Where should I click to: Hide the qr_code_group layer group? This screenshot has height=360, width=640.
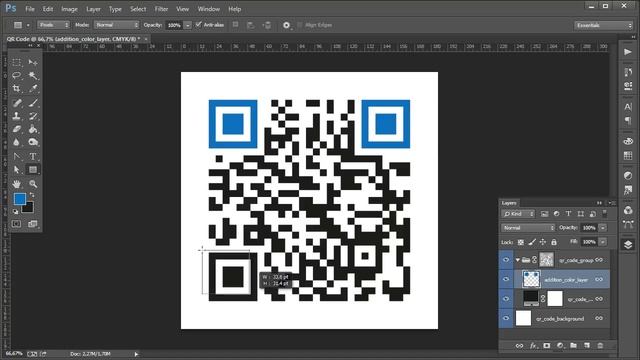click(x=506, y=260)
